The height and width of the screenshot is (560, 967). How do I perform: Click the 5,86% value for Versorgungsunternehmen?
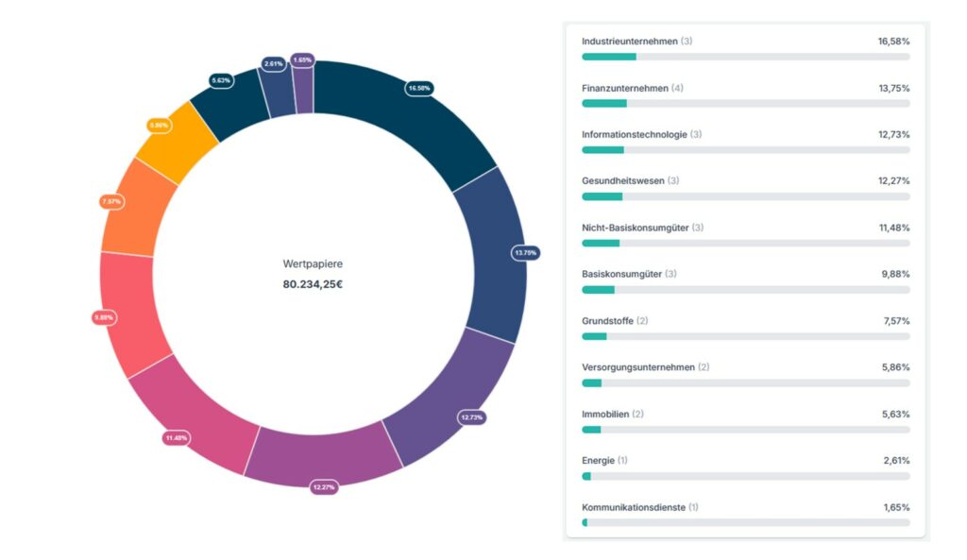[x=895, y=367]
